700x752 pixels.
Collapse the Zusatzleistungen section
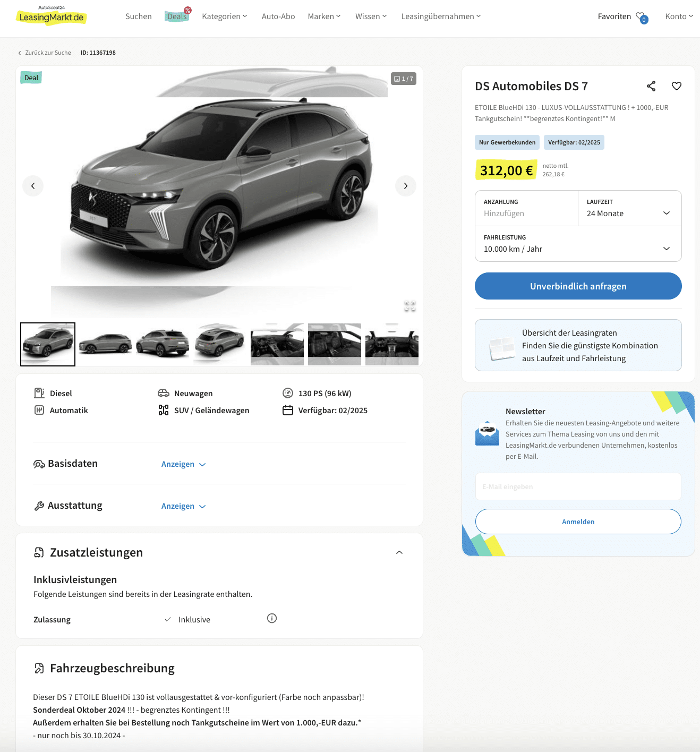pos(399,552)
